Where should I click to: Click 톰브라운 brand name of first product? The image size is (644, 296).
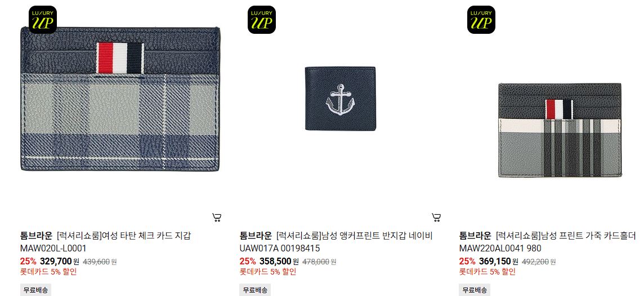tap(36, 236)
